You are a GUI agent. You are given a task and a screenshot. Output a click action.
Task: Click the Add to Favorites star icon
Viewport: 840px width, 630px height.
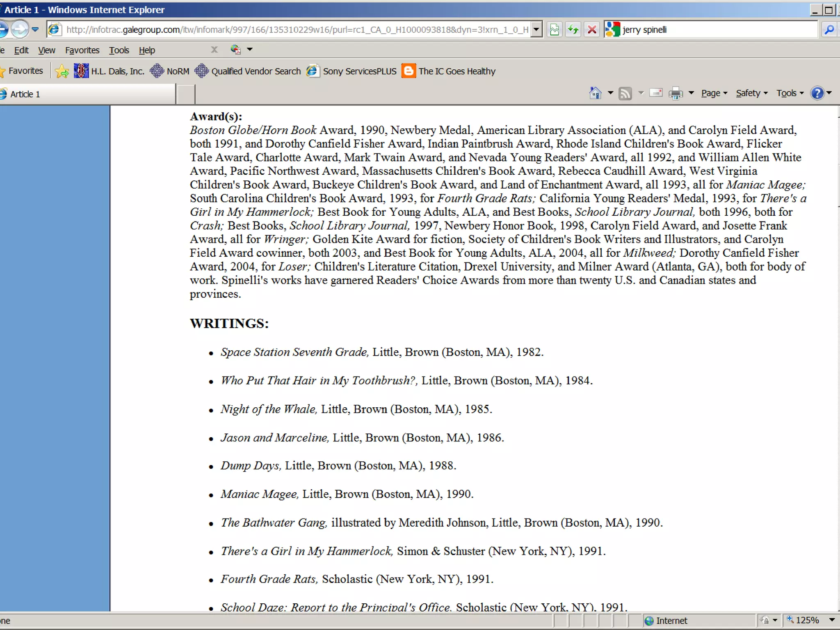click(x=62, y=71)
